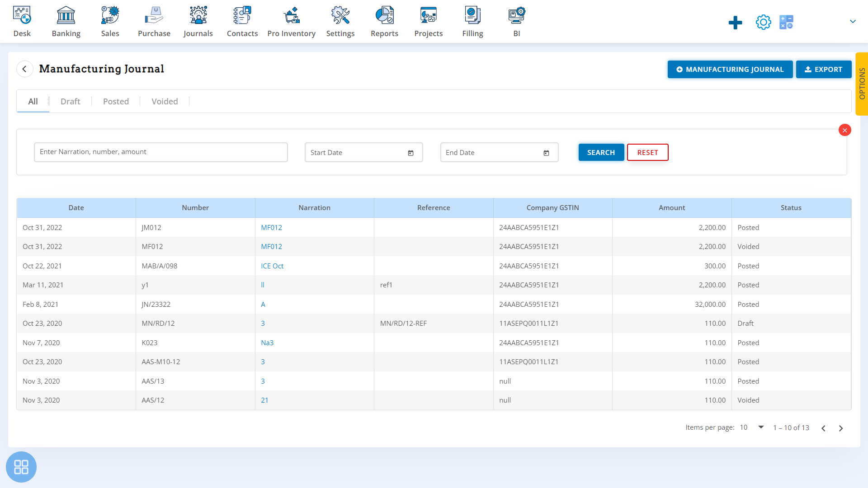Open the Contacts module
This screenshot has height=488, width=868.
click(x=242, y=21)
